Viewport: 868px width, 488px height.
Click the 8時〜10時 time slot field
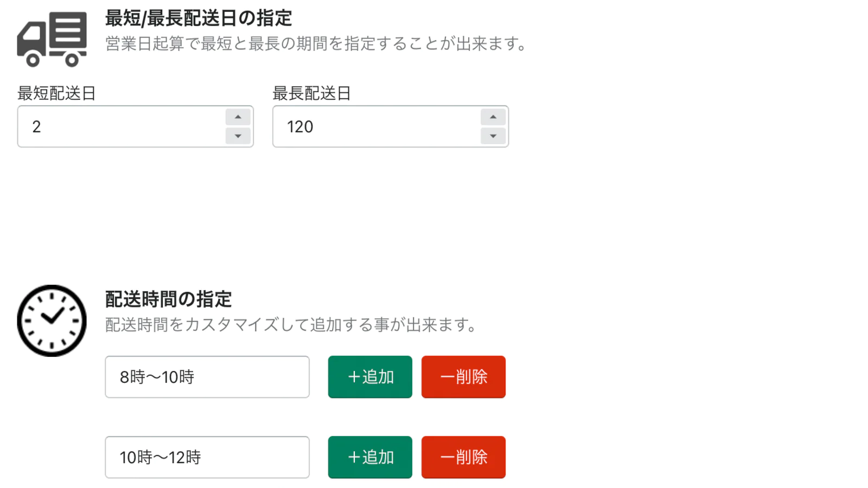click(x=207, y=377)
